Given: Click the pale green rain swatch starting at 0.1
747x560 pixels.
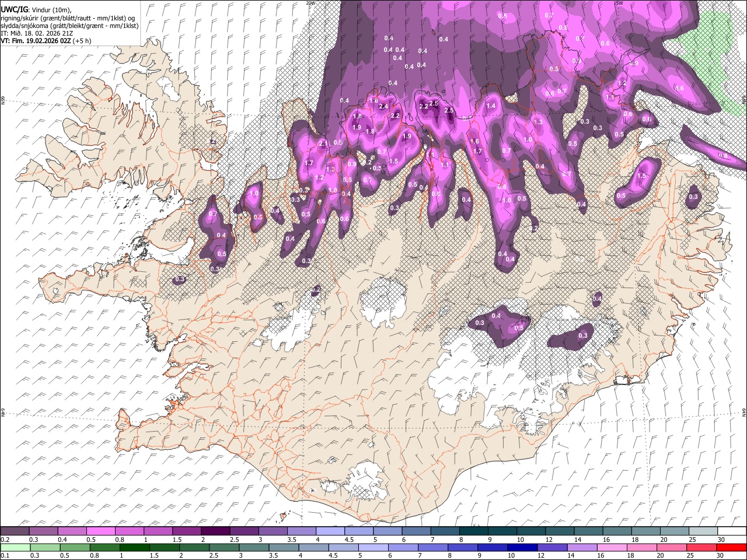Looking at the screenshot, I should pyautogui.click(x=15, y=547).
